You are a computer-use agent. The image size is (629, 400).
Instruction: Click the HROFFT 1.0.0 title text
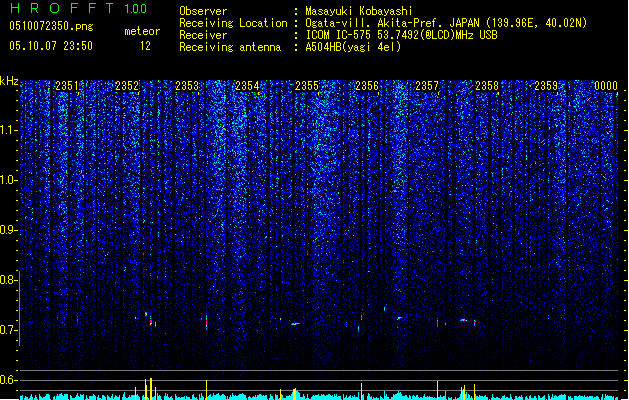(79, 8)
